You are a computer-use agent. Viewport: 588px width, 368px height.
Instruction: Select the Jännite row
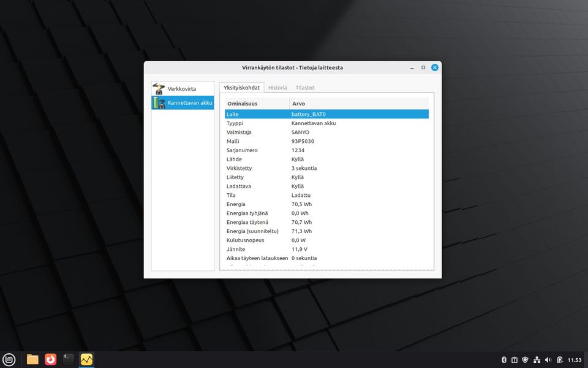pos(326,250)
